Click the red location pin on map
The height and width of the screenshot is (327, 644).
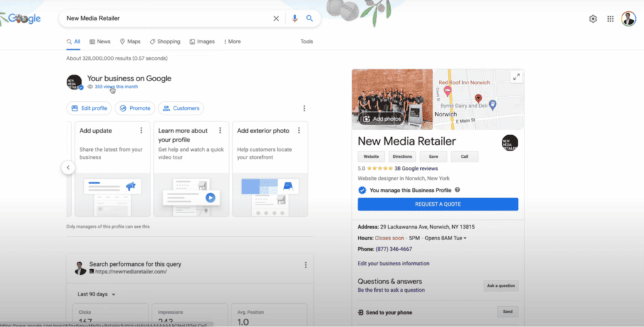click(478, 98)
